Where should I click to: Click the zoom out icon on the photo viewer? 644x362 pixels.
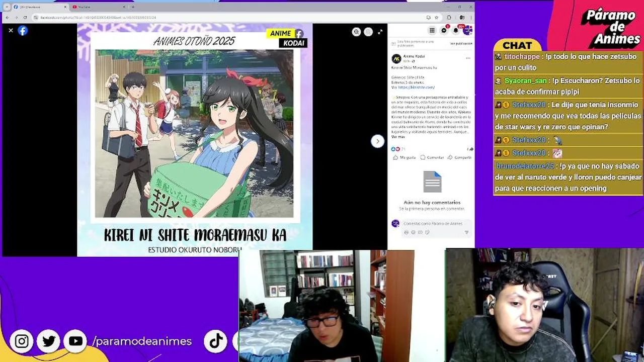(368, 32)
